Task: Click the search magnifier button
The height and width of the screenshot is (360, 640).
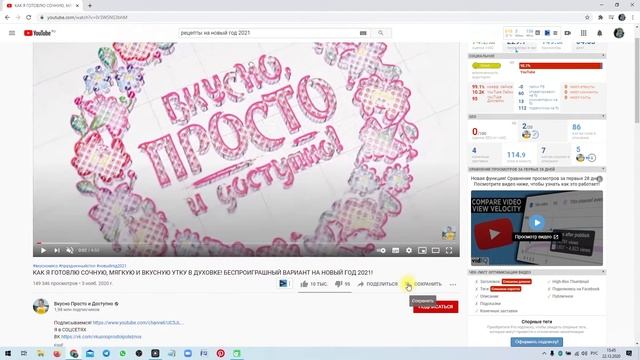Action: [x=381, y=33]
